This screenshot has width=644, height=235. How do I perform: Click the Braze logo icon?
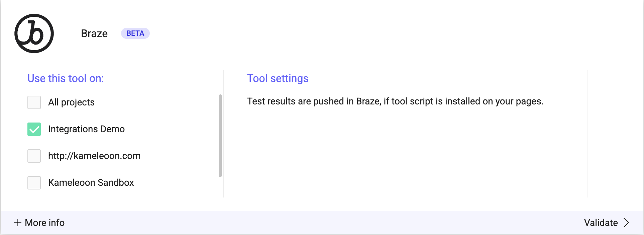(x=34, y=33)
